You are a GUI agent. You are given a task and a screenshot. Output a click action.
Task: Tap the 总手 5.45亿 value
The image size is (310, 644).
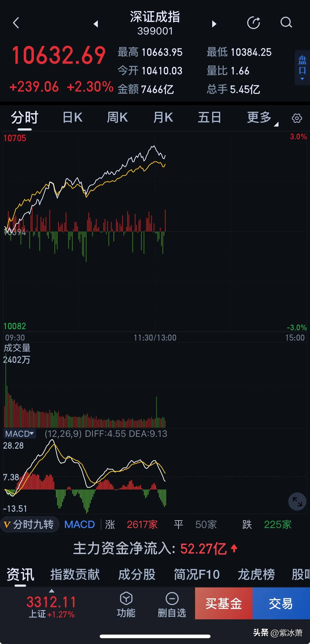[233, 89]
